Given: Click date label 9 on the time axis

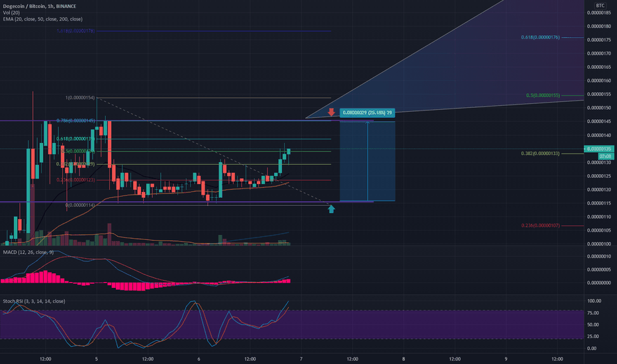Looking at the screenshot, I should [506, 359].
